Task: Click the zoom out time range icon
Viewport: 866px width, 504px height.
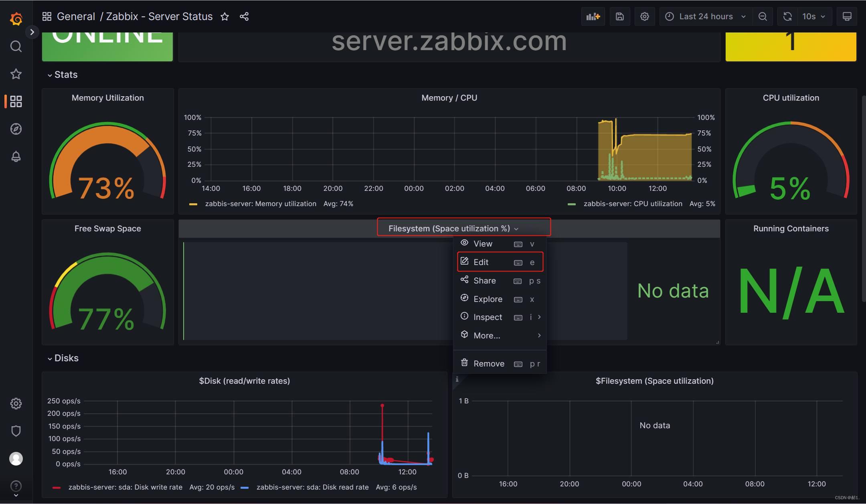Action: click(x=763, y=16)
